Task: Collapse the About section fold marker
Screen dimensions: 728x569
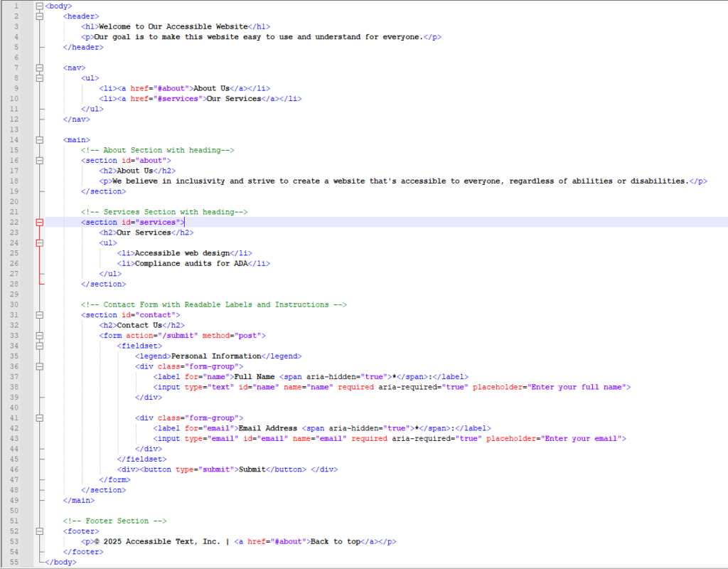Action: coord(38,160)
